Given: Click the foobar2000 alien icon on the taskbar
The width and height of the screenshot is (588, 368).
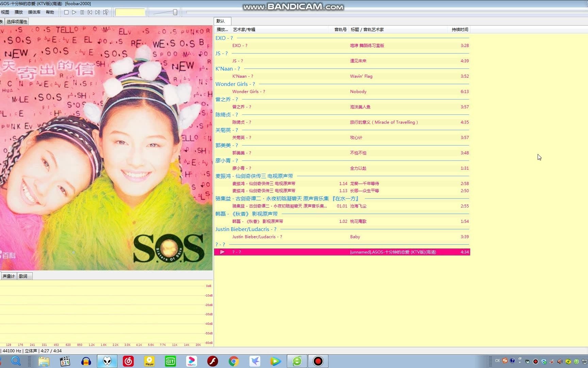Looking at the screenshot, I should click(107, 361).
